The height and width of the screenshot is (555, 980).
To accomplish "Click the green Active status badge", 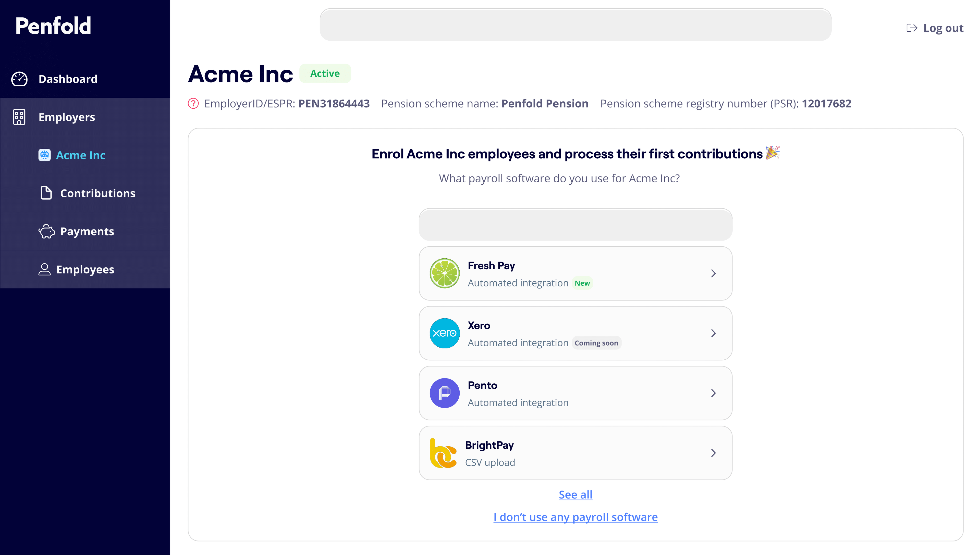I will [x=325, y=73].
